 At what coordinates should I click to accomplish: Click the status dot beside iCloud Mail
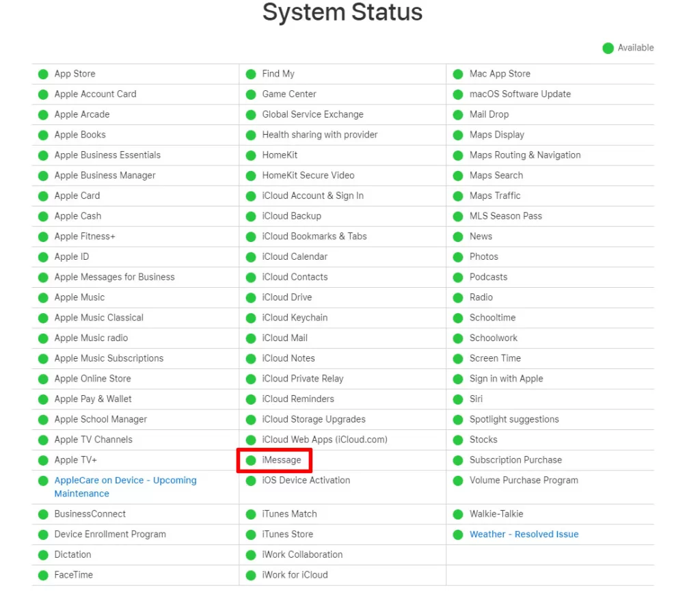click(251, 338)
